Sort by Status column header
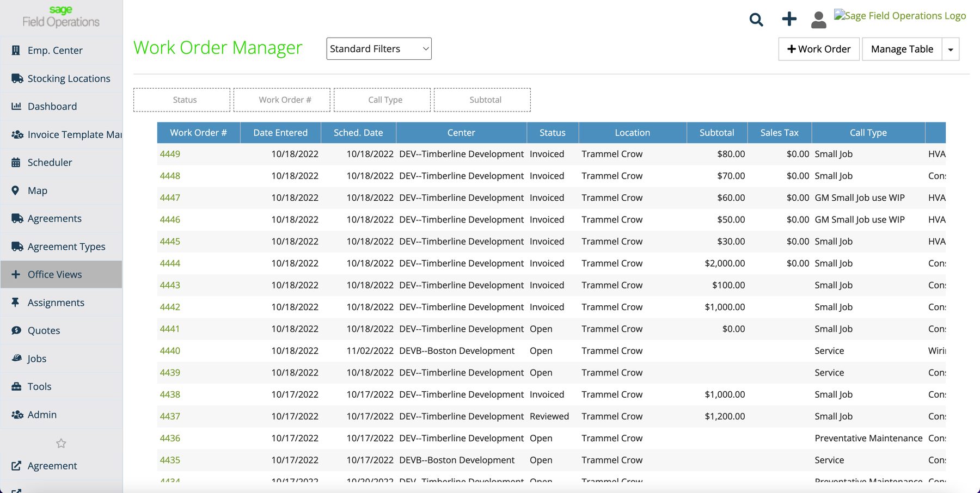This screenshot has height=493, width=980. pos(553,133)
